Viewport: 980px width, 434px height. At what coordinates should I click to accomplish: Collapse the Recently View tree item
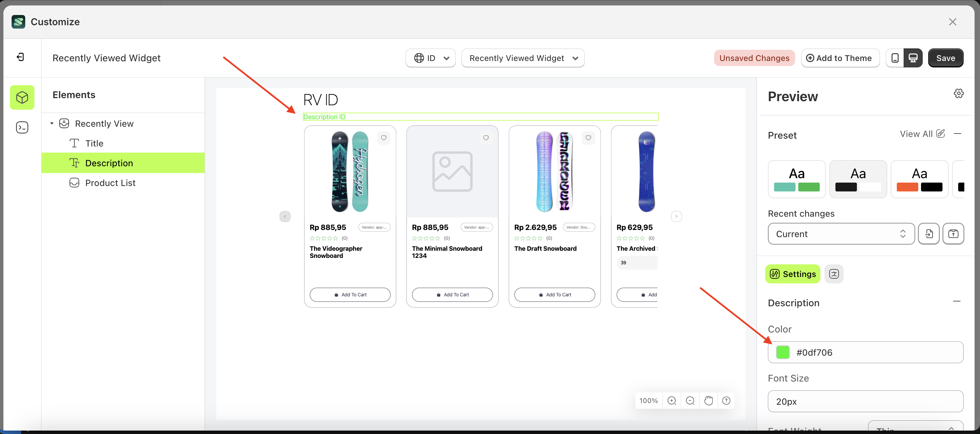click(x=52, y=123)
